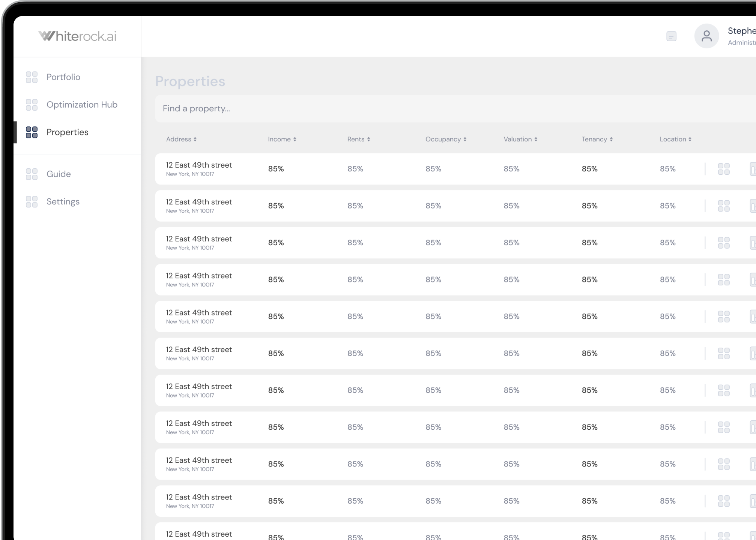
Task: Open the fourth 12 East 49th street row
Action: pyautogui.click(x=455, y=280)
